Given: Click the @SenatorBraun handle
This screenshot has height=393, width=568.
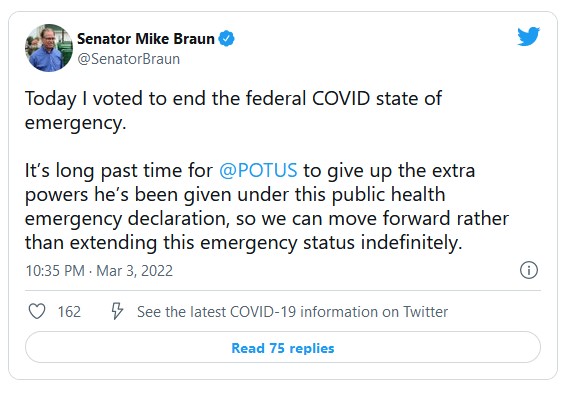Looking at the screenshot, I should pos(129,59).
